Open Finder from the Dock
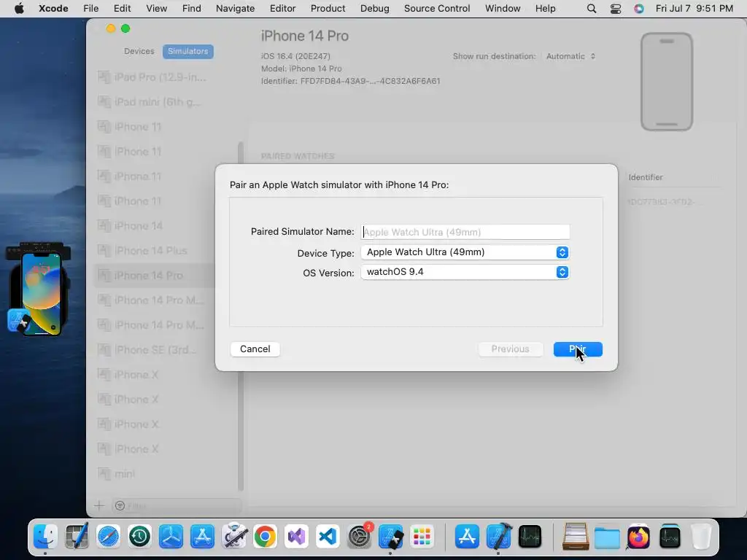Screen dimensions: 747x560 [46, 537]
